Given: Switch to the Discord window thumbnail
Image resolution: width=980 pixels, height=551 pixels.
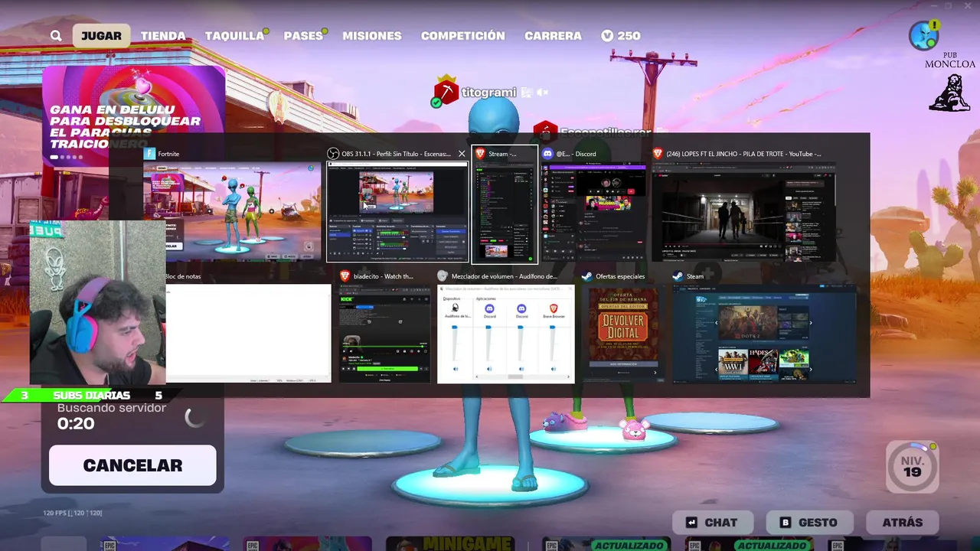Looking at the screenshot, I should point(594,212).
